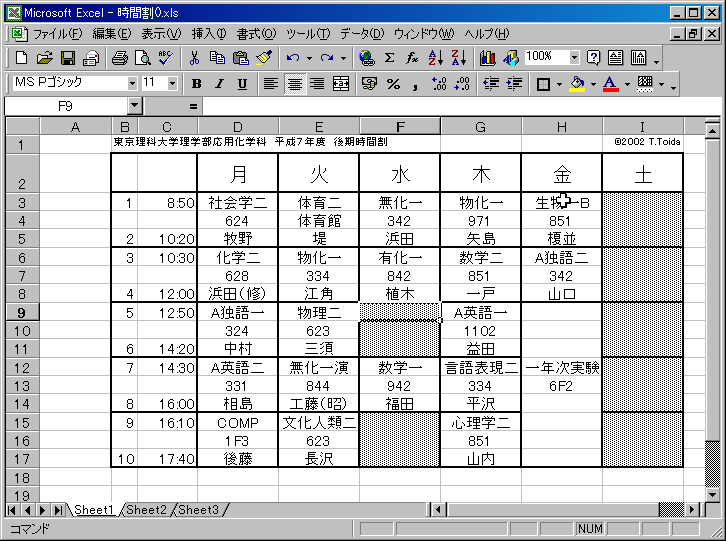Increase decimal places icon
The width and height of the screenshot is (726, 541).
438,84
